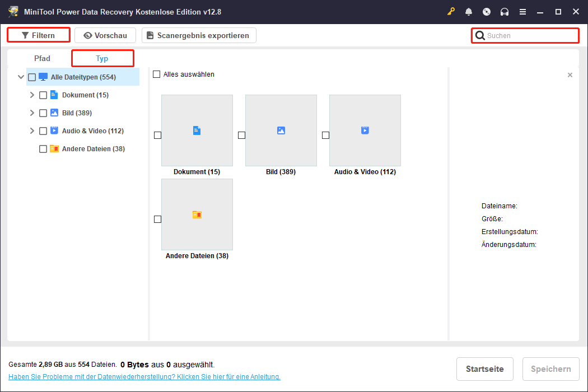Open the hamburger menu icon
The width and height of the screenshot is (588, 392).
(522, 12)
